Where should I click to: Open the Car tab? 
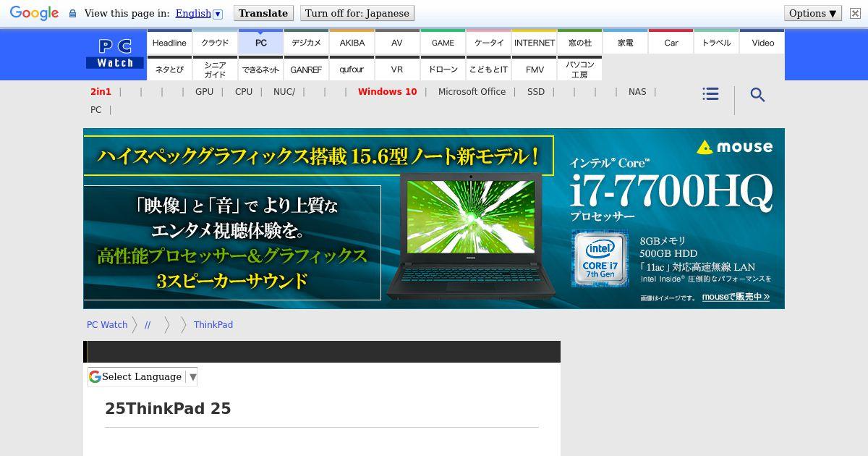671,43
